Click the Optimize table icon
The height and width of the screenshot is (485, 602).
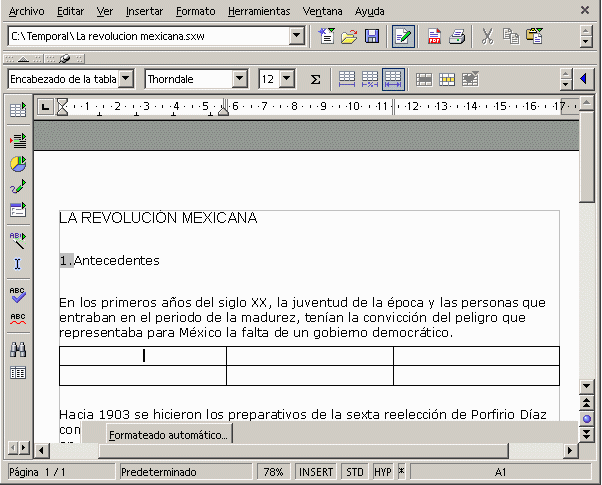pyautogui.click(x=471, y=79)
